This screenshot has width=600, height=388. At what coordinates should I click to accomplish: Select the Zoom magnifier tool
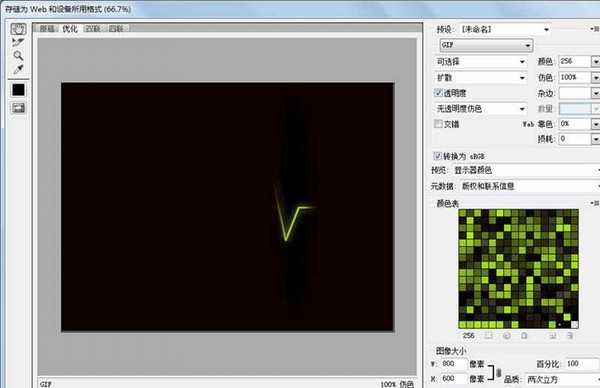click(18, 56)
